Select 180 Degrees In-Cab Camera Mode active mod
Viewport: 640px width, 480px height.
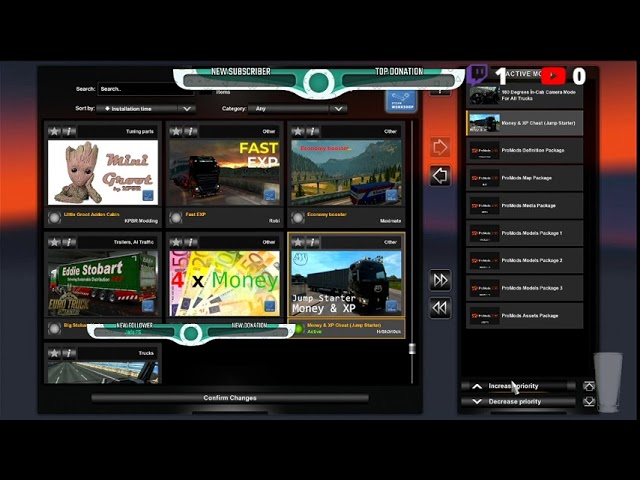point(524,96)
